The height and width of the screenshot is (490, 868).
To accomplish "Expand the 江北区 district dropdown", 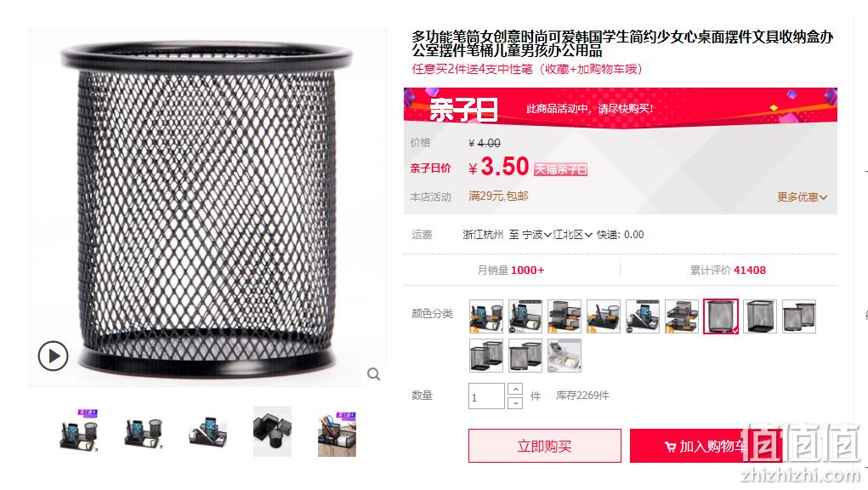I will [572, 235].
